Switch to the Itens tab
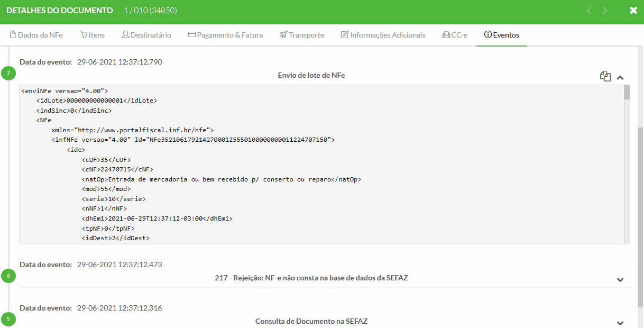This screenshot has height=328, width=644. coord(92,35)
